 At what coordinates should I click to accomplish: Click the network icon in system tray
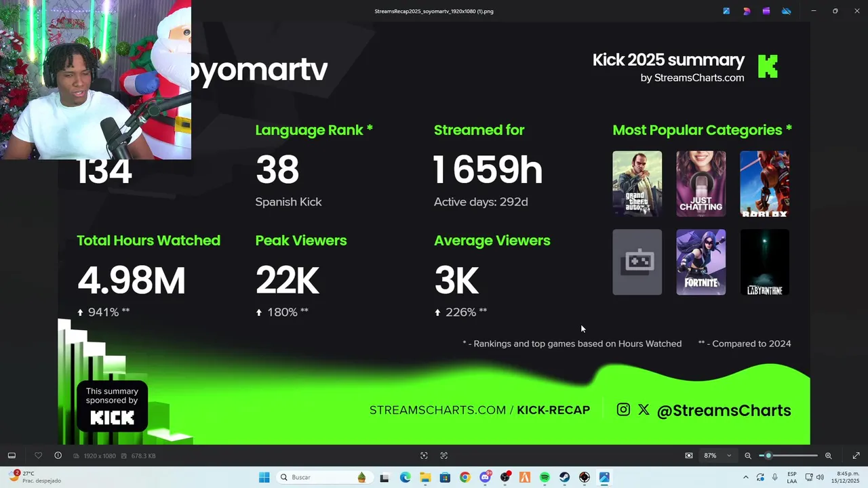click(x=809, y=477)
